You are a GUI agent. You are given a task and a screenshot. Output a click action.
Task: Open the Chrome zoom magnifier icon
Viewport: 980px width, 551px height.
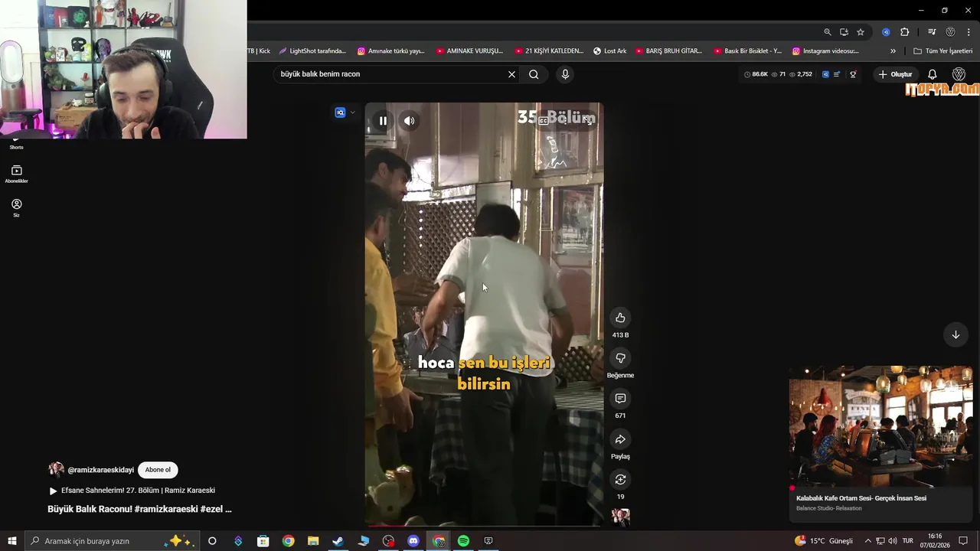click(x=828, y=32)
